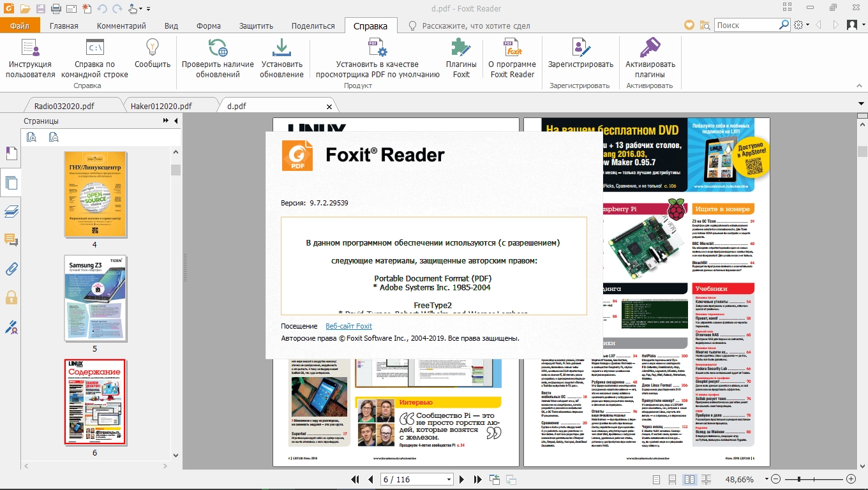Click Активировать плагины key icon

650,57
